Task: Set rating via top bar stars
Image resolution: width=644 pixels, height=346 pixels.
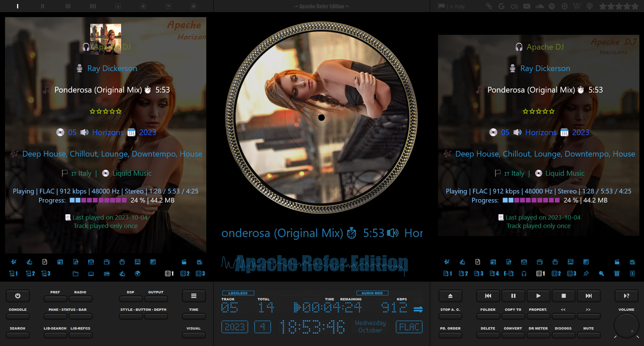Action: (619, 6)
